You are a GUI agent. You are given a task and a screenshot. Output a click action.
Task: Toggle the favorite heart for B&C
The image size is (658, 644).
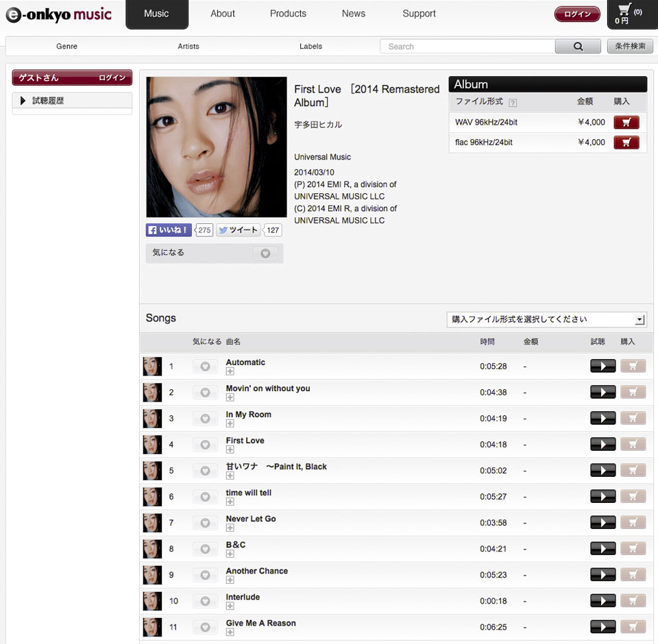pos(205,549)
